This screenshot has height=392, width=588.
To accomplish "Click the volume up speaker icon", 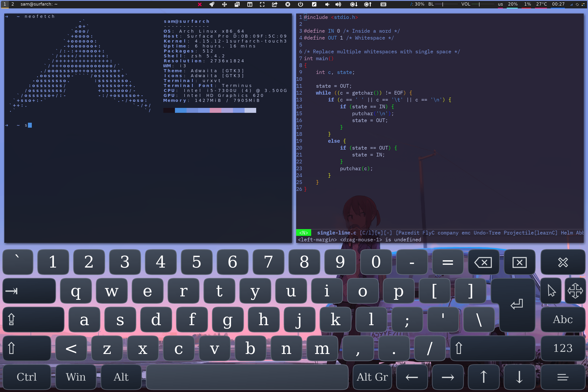I will click(338, 4).
